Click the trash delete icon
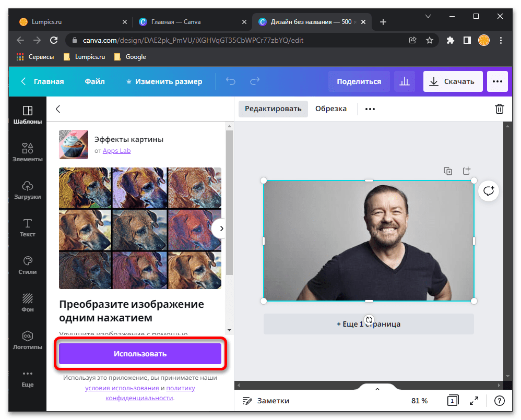 [x=499, y=109]
